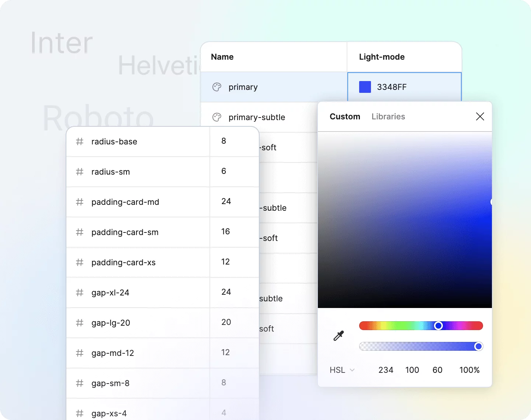Close the color picker popup
The width and height of the screenshot is (531, 420).
click(480, 117)
